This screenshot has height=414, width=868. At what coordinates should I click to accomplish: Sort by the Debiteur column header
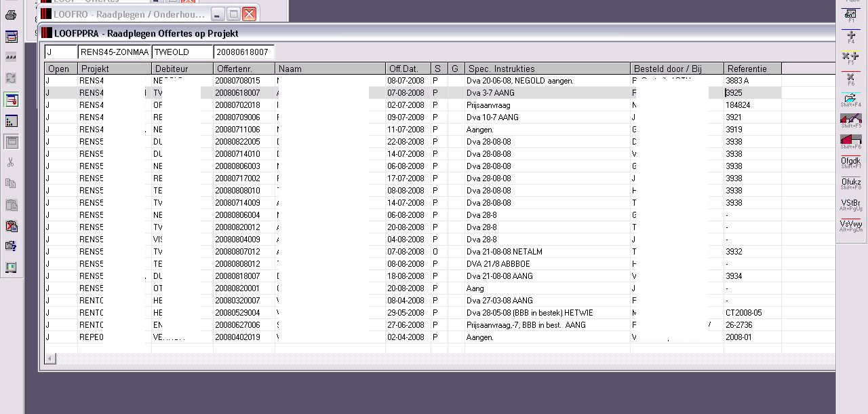[x=182, y=69]
